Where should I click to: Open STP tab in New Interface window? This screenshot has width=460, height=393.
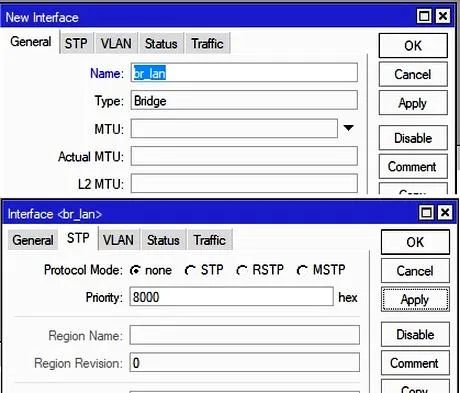(76, 43)
